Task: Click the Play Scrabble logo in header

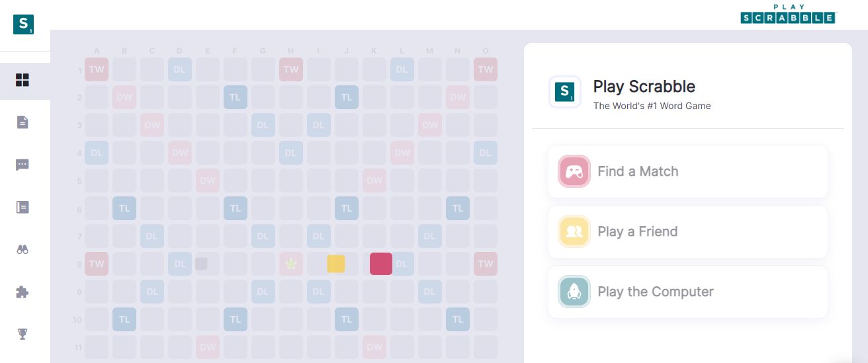Action: 788,14
